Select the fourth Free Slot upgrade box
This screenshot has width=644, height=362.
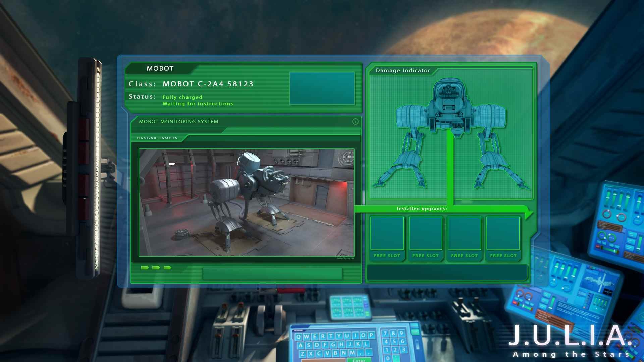tap(503, 234)
